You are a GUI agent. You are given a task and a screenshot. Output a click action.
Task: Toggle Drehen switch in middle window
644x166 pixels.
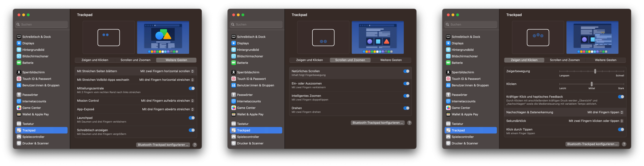406,108
